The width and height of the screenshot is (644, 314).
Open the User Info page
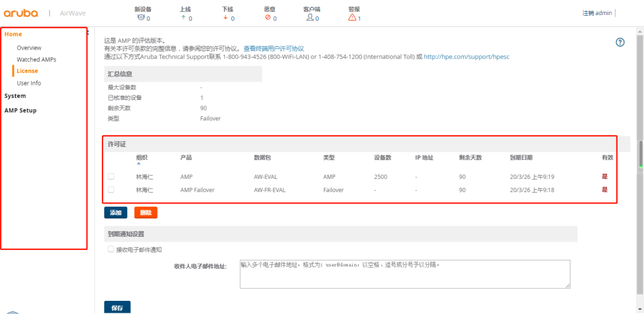pyautogui.click(x=29, y=84)
